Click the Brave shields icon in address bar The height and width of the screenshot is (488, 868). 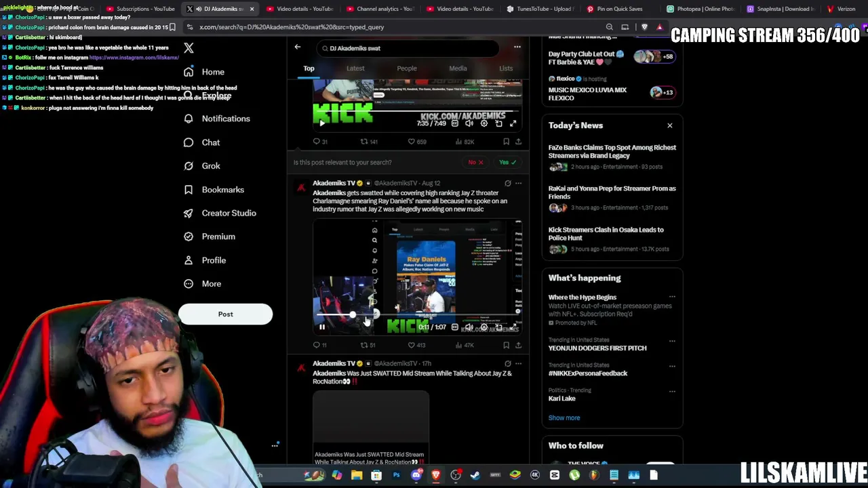click(x=644, y=27)
